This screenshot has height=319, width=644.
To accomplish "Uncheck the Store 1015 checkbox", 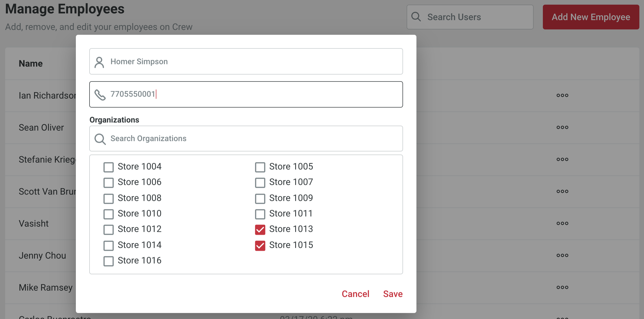I will coord(260,246).
